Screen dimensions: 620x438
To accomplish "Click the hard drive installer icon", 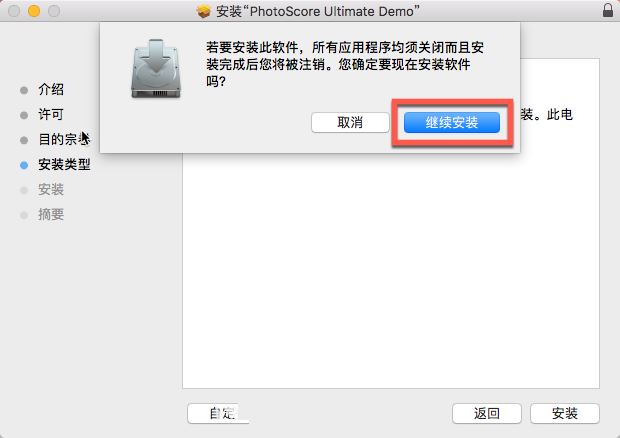I will tap(156, 69).
